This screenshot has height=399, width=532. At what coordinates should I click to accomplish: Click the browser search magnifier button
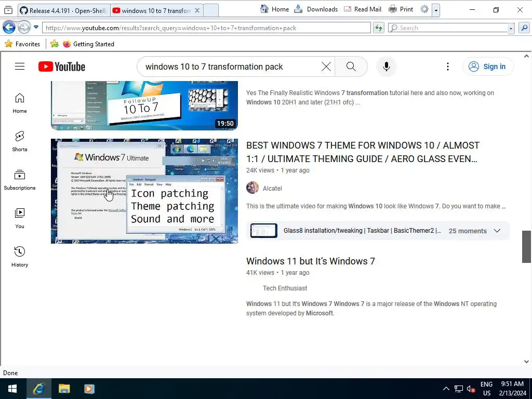click(x=524, y=28)
